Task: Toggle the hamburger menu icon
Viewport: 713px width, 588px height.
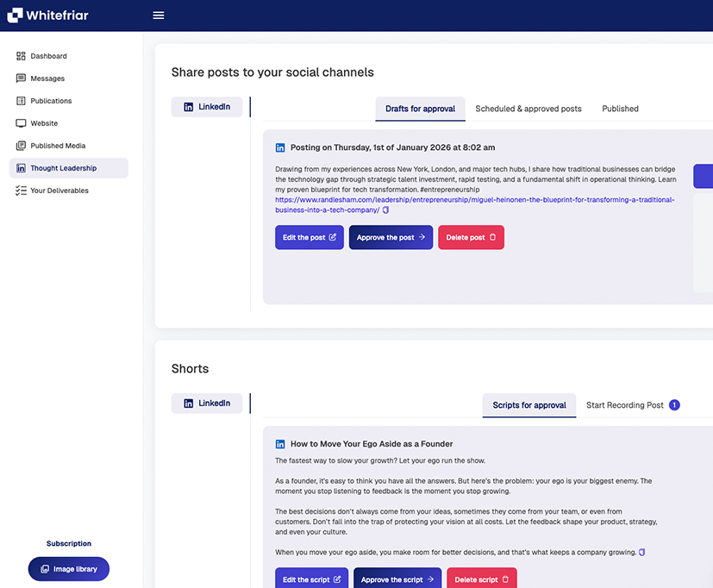Action: tap(158, 16)
